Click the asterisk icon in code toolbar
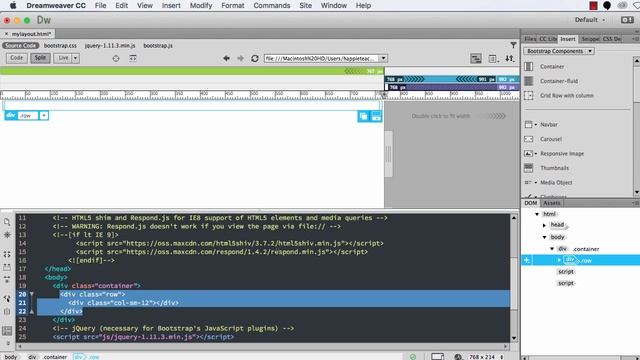The image size is (640, 360). 7,235
